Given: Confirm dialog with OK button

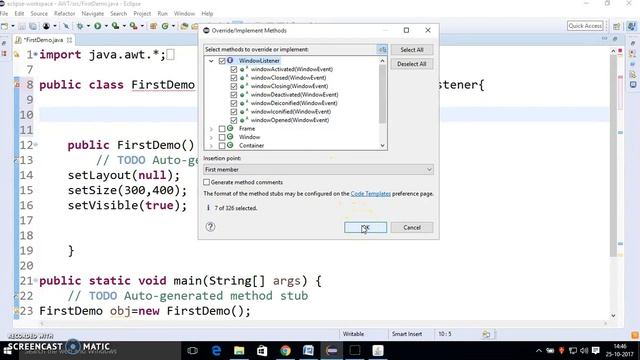Looking at the screenshot, I should pyautogui.click(x=365, y=227).
